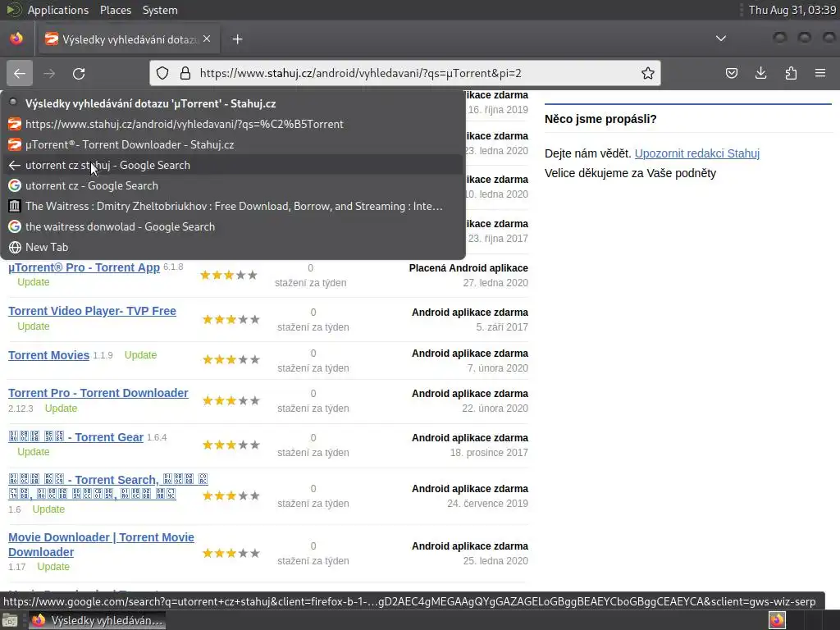Open the Downloads panel
840x630 pixels.
(x=760, y=73)
